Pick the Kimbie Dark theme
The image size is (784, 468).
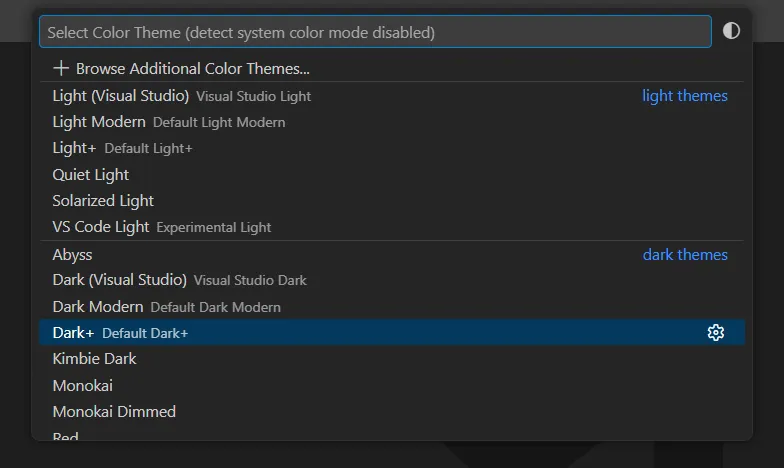click(95, 359)
